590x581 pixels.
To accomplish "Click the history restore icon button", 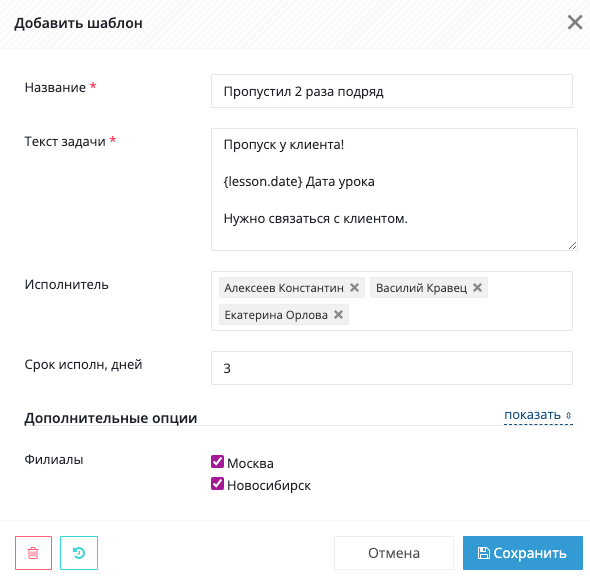I will (x=79, y=553).
